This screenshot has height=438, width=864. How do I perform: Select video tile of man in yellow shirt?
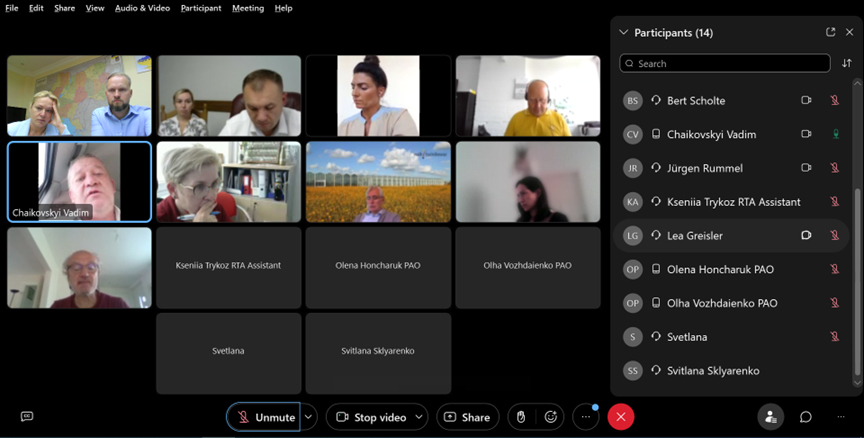(x=528, y=95)
